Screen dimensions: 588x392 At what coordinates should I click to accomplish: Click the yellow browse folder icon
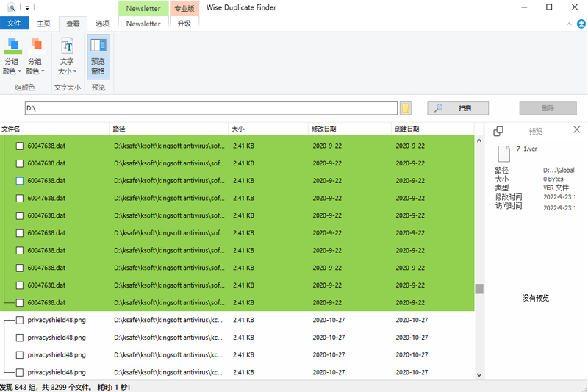(x=406, y=108)
